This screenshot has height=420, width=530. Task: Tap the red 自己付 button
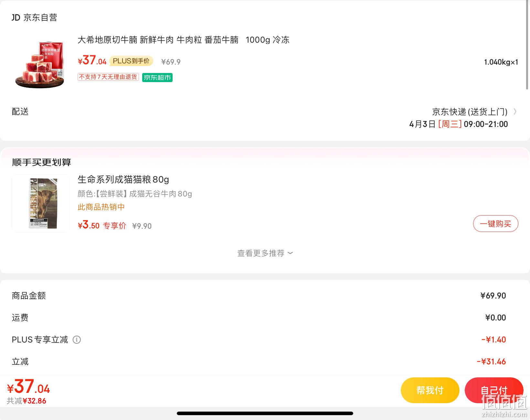pos(494,390)
